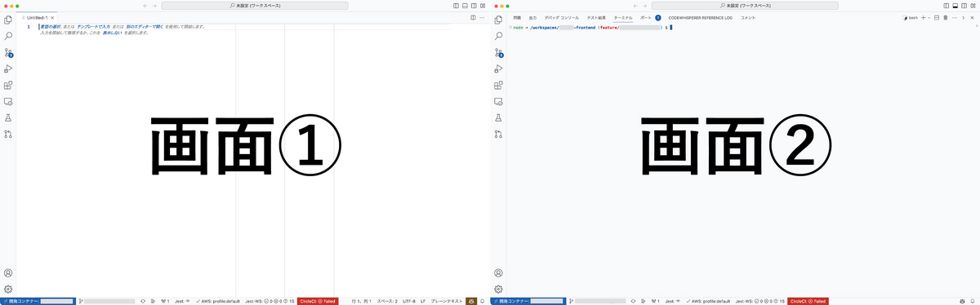980x305 pixels.
Task: Open new-terminal profile dropdown chevron
Action: [x=929, y=17]
